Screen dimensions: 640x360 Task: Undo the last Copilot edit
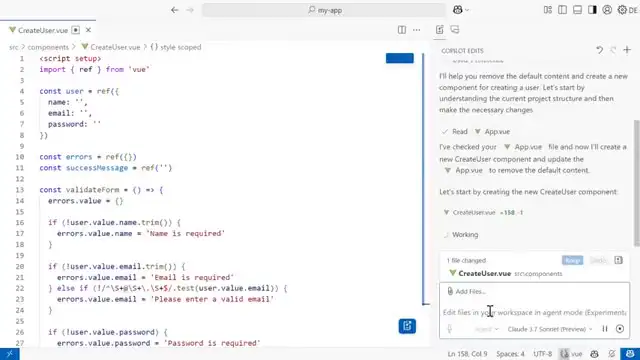coord(599,50)
